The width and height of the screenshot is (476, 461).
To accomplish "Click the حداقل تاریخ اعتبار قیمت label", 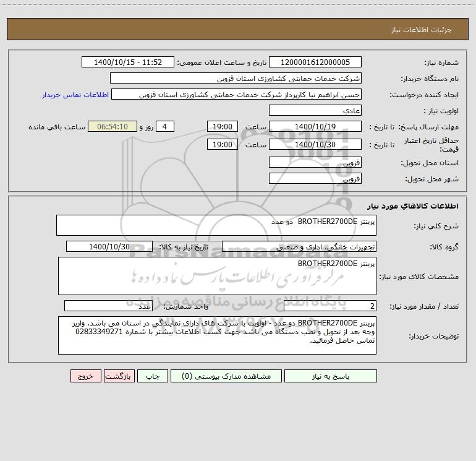I will [x=431, y=145].
